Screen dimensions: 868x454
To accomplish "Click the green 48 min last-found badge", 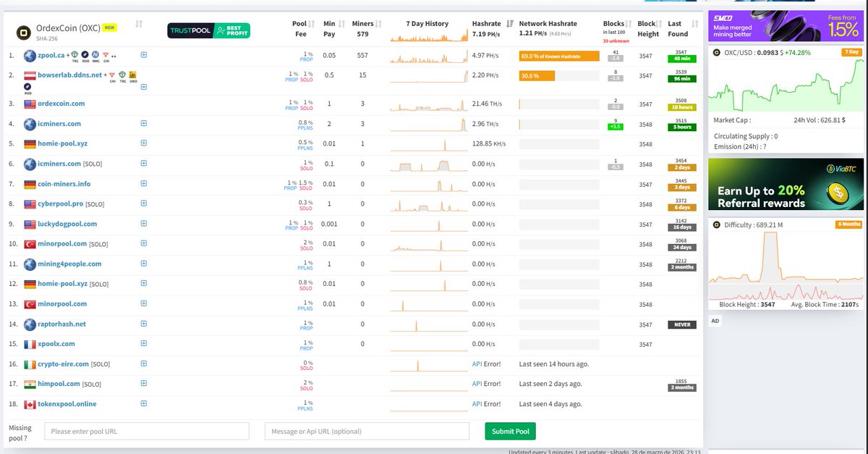I will [x=681, y=59].
